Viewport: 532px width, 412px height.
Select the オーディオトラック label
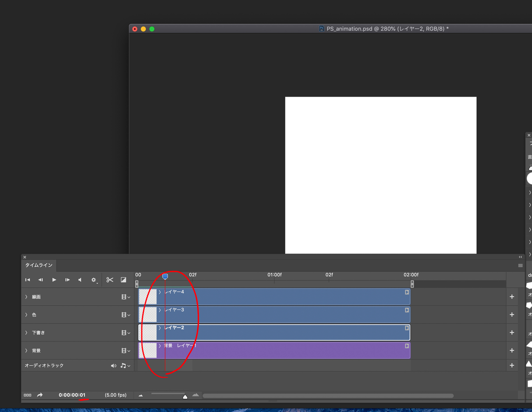click(x=44, y=365)
